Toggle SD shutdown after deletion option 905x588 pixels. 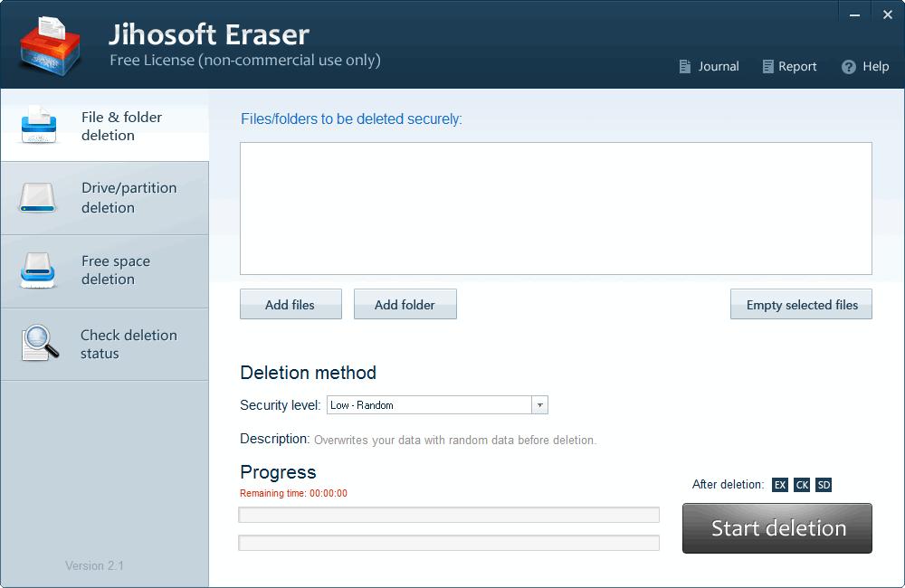824,485
